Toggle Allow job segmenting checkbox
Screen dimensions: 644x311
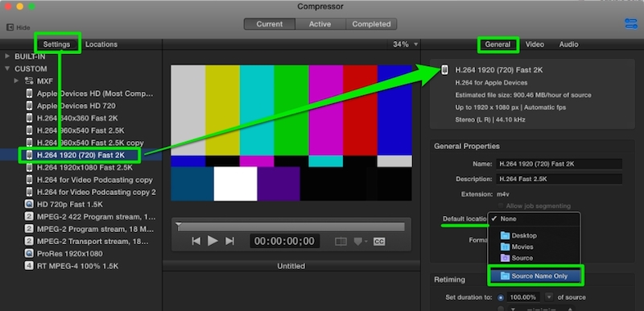tap(500, 205)
